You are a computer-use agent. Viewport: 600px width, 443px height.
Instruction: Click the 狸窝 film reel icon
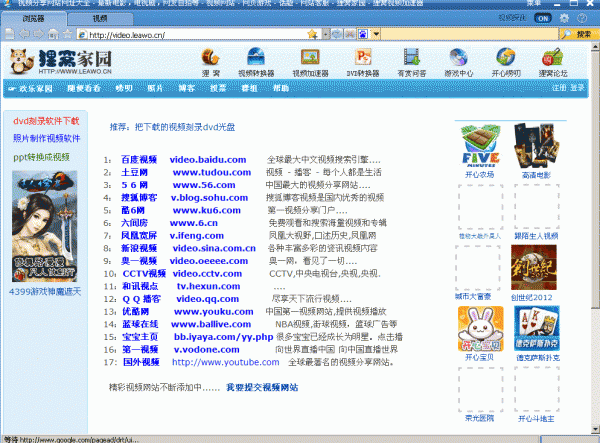(211, 57)
